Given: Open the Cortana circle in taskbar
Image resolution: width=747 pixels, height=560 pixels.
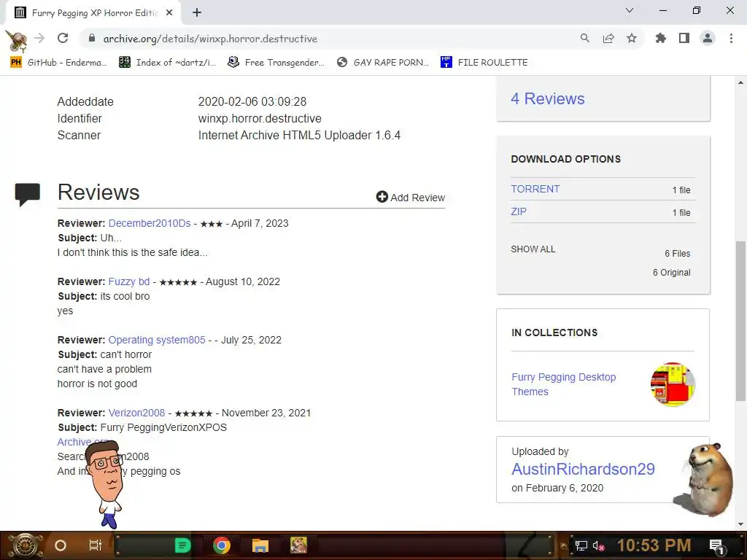Looking at the screenshot, I should 61,545.
